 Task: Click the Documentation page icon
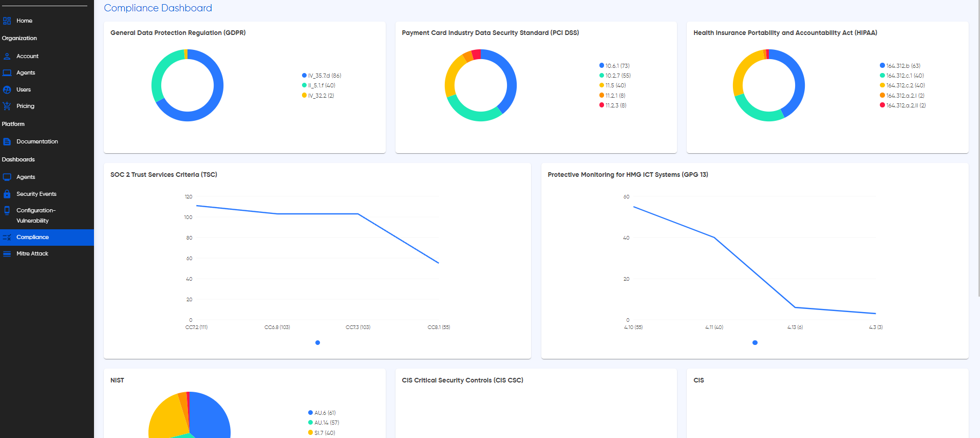point(7,141)
